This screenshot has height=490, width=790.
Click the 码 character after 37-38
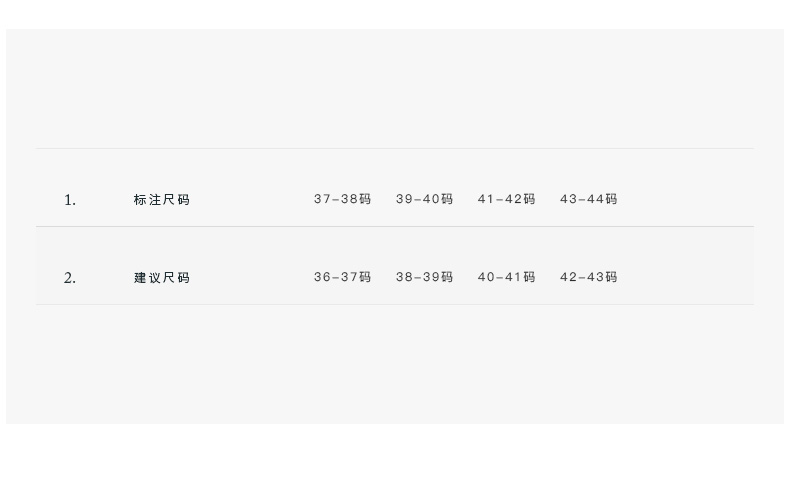click(x=365, y=199)
